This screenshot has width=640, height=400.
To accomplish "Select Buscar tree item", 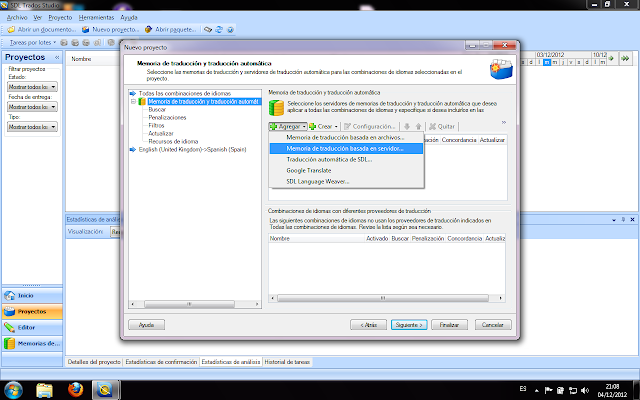I will pos(157,109).
